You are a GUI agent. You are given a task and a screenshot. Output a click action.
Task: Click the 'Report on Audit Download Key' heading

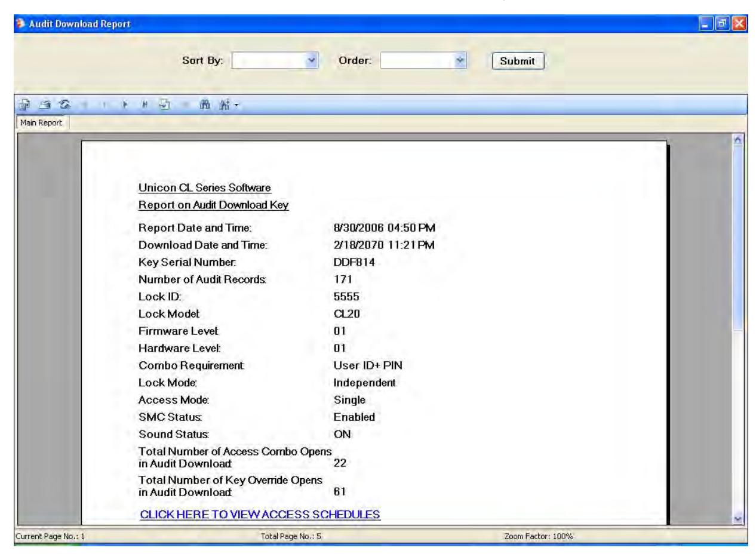[214, 205]
